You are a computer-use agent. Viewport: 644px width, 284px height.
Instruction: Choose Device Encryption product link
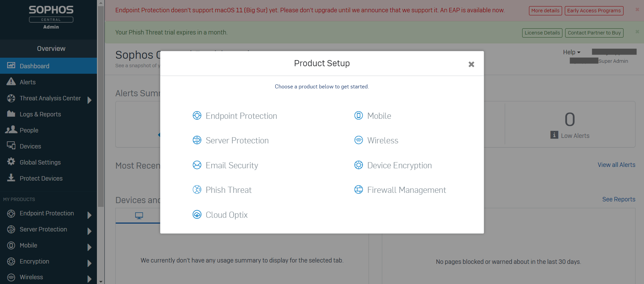399,166
